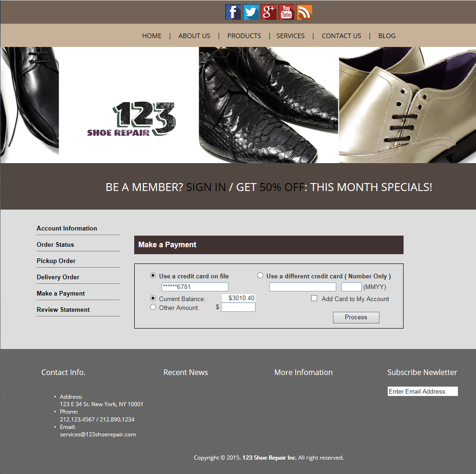Open the BLOG menu item

pos(387,36)
